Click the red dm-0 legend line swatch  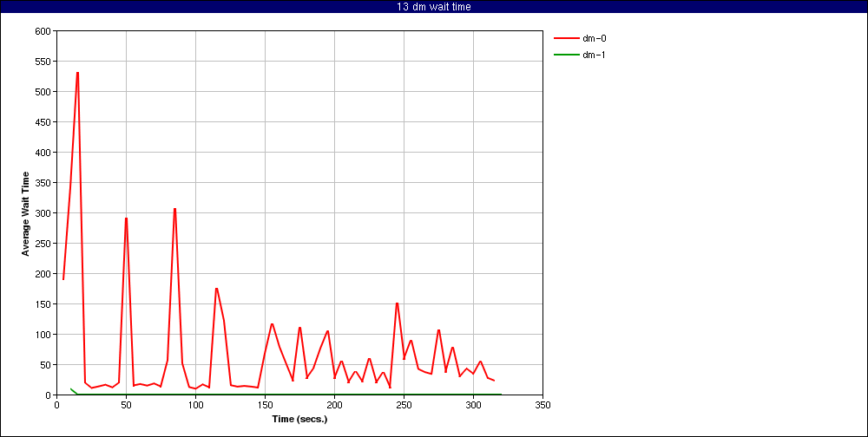[565, 38]
